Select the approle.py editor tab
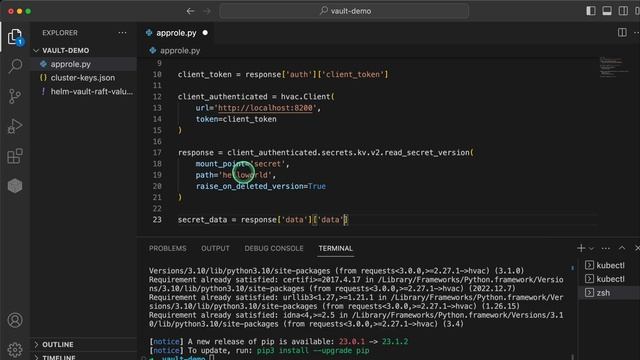This screenshot has height=360, width=640. 176,33
